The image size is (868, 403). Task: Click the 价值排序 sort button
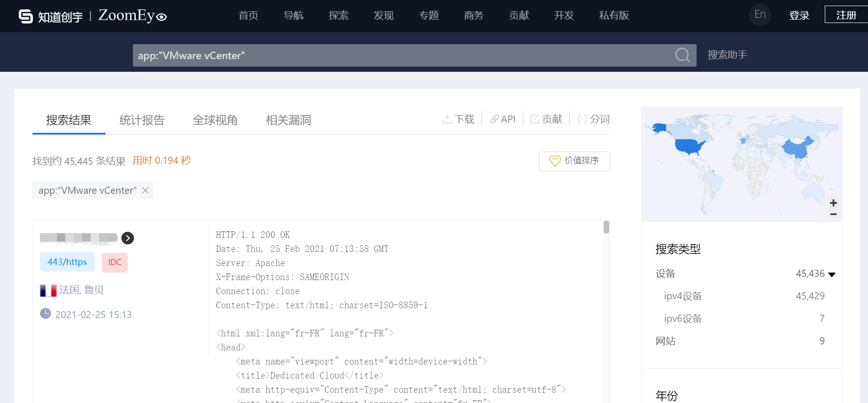574,161
